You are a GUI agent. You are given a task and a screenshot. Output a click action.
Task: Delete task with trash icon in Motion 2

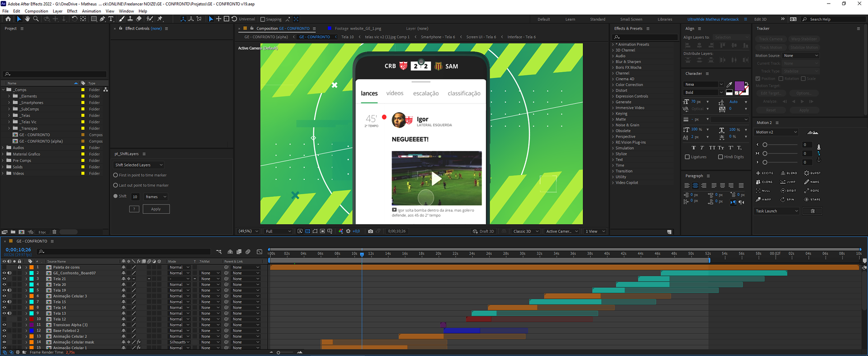(812, 211)
